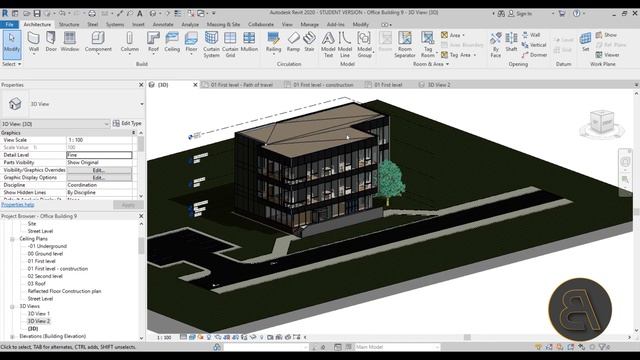Open the 3D View: {3D} instance dropdown
The height and width of the screenshot is (360, 640).
pos(55,124)
